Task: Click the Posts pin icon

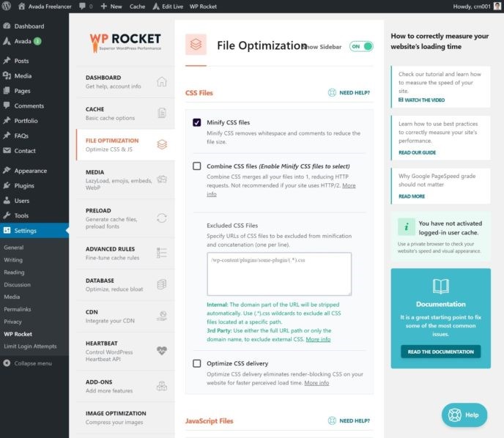Action: coord(7,61)
